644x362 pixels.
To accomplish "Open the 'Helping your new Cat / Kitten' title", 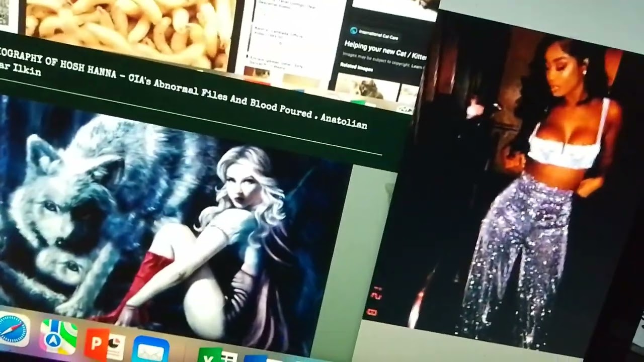I will coord(385,50).
